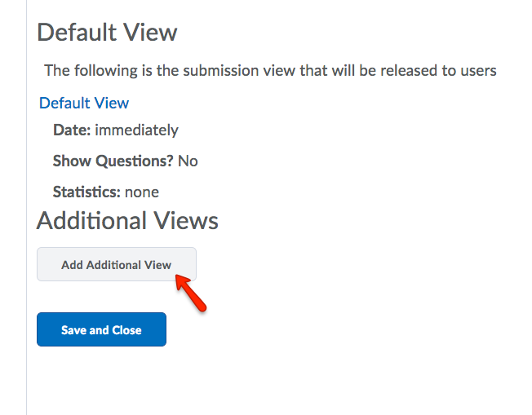532x415 pixels.
Task: Select the large Default View heading
Action: [x=107, y=33]
